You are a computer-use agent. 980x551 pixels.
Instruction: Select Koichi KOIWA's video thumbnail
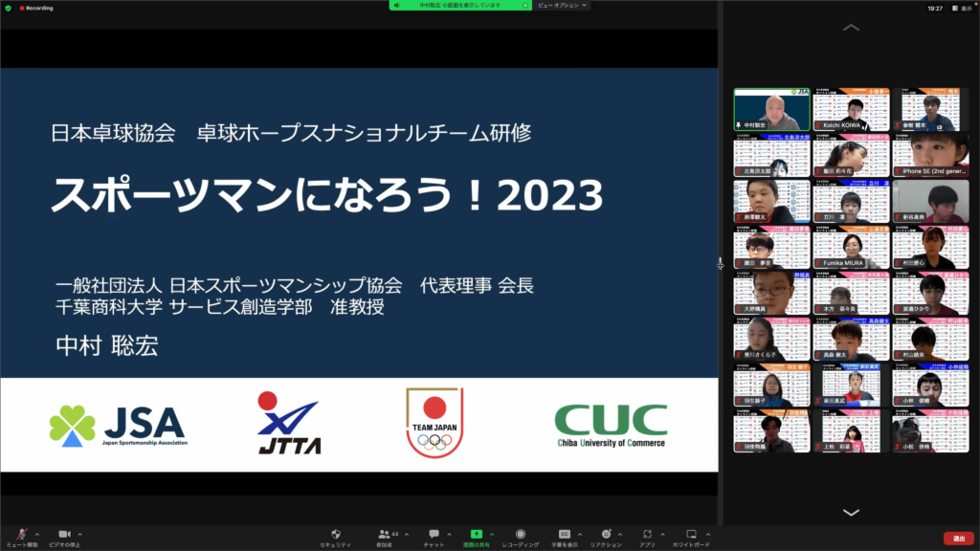pyautogui.click(x=851, y=110)
